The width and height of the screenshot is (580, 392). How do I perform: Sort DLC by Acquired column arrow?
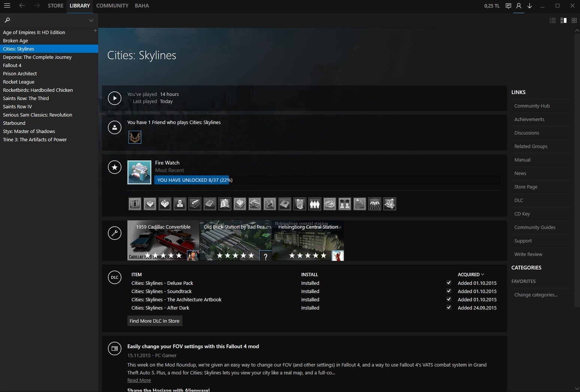pyautogui.click(x=483, y=274)
